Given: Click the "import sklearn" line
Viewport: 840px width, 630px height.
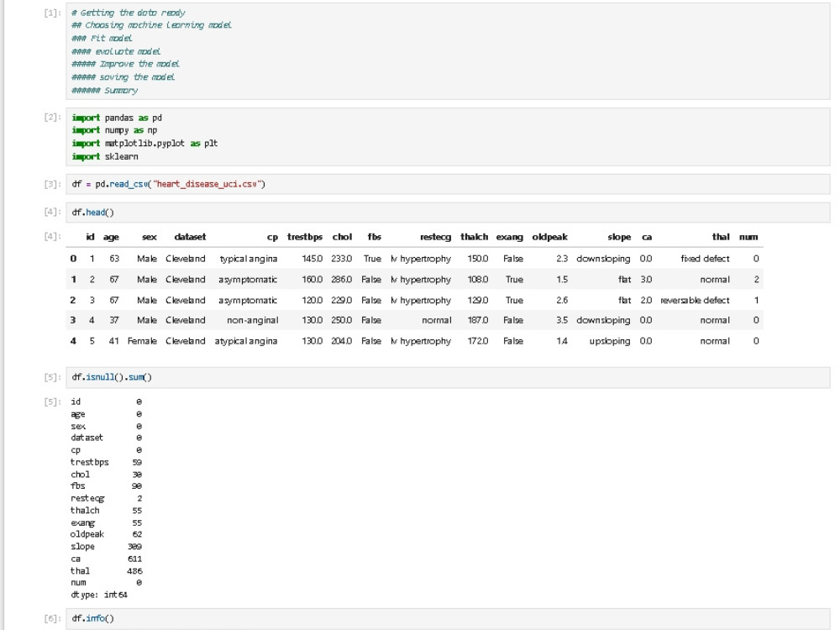Looking at the screenshot, I should [105, 156].
